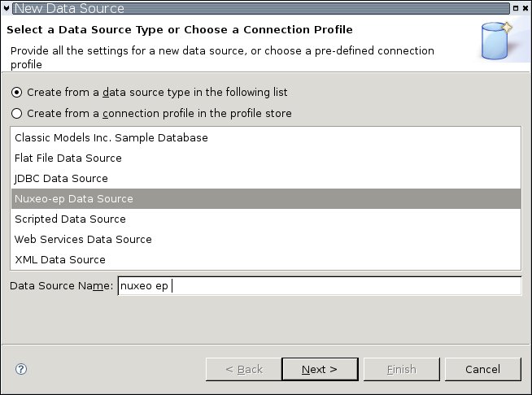This screenshot has height=395, width=532.
Task: Choose Scripted Data Source
Action: coord(70,219)
